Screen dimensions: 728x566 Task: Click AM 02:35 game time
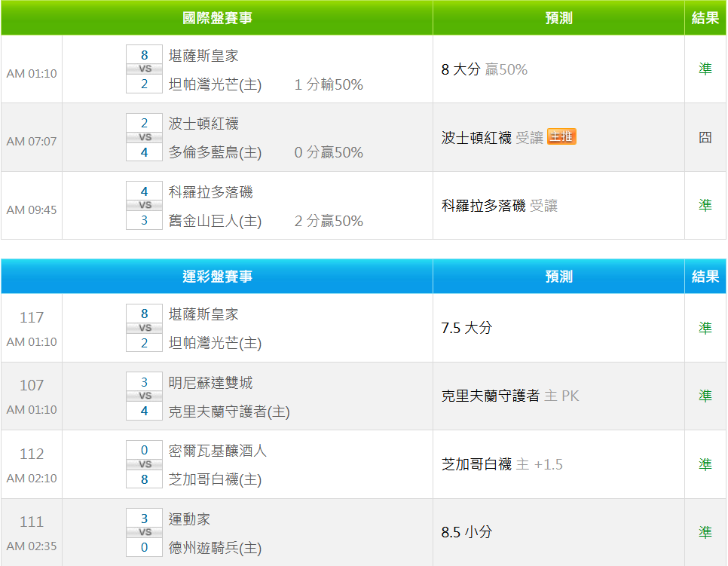32,546
